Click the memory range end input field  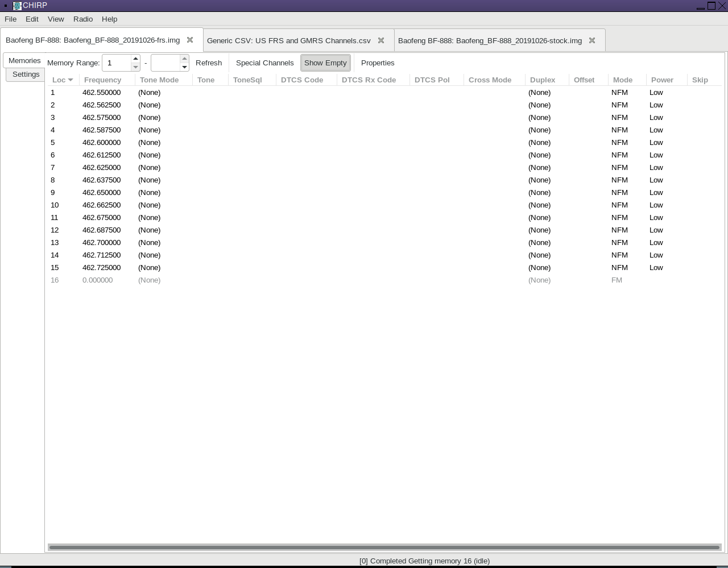[x=166, y=63]
